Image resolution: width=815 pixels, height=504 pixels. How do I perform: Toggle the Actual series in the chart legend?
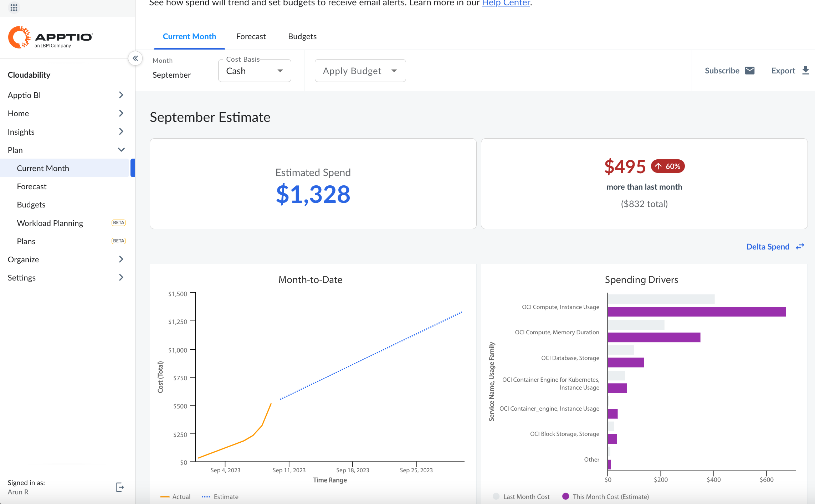pos(175,497)
